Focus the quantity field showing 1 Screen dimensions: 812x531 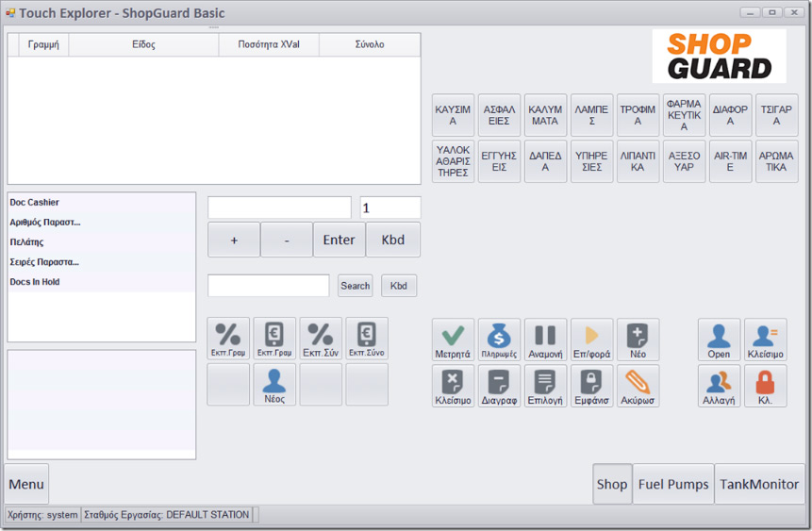(390, 207)
